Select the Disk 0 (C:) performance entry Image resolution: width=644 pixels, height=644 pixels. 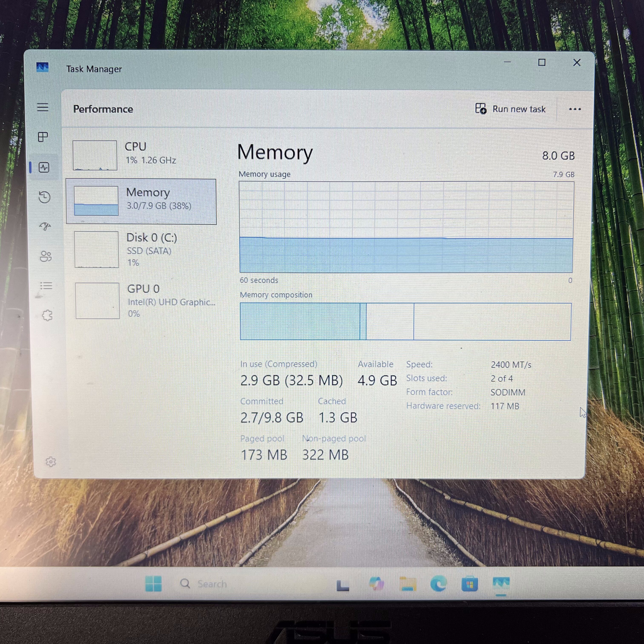pos(142,250)
